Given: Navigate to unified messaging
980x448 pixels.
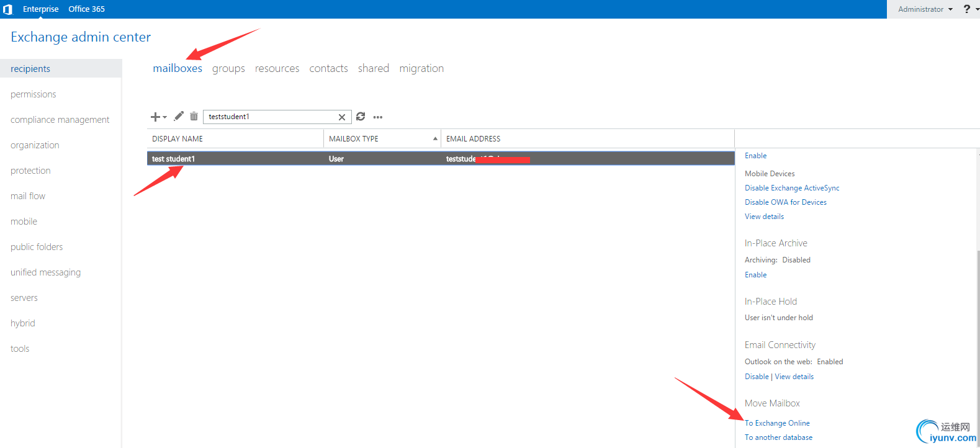Looking at the screenshot, I should click(x=46, y=272).
